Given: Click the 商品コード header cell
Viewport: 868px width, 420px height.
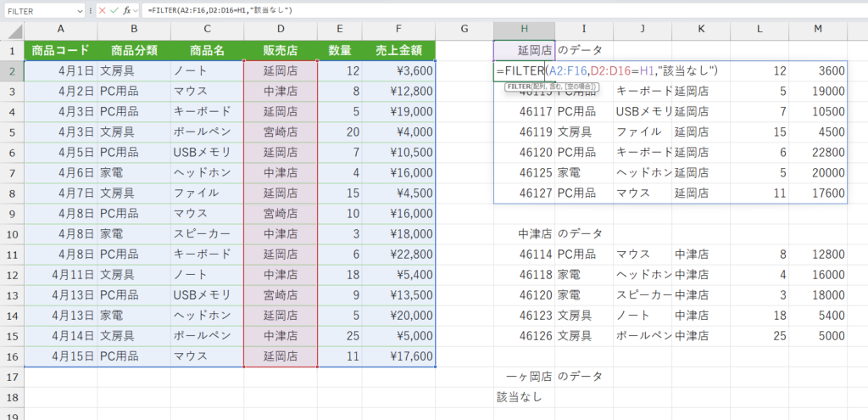Looking at the screenshot, I should 61,50.
